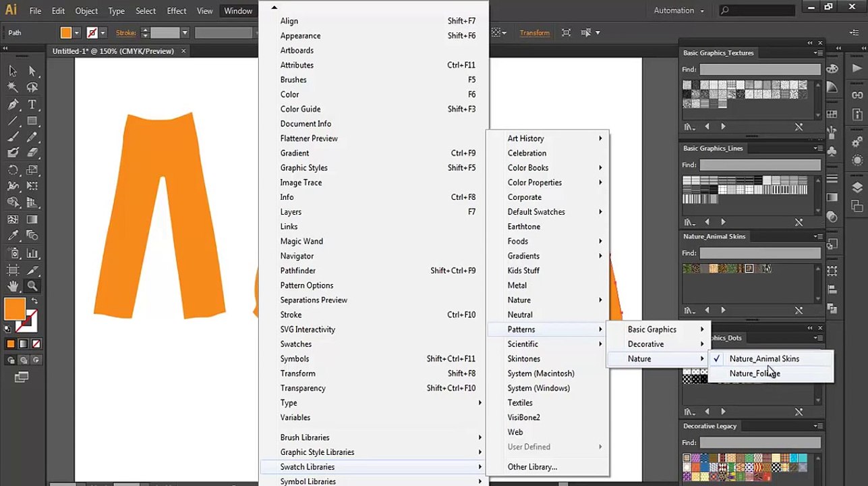Select the Zoom magnifier tool
868x486 pixels.
click(32, 287)
